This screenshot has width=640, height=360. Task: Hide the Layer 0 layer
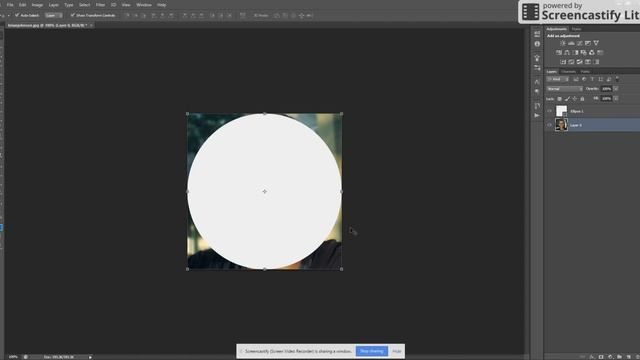549,125
